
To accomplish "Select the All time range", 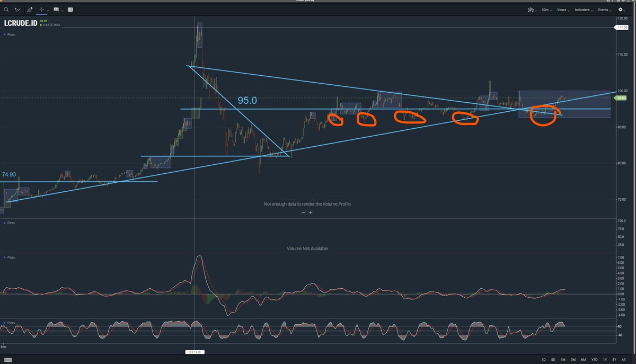I will pyautogui.click(x=624, y=360).
